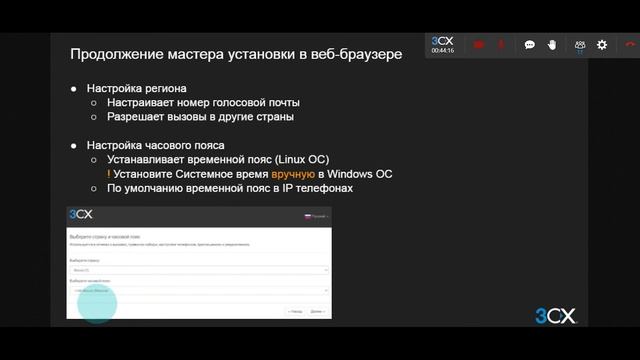Open the participants list icon
Viewport: 640px width, 360px height.
(580, 45)
